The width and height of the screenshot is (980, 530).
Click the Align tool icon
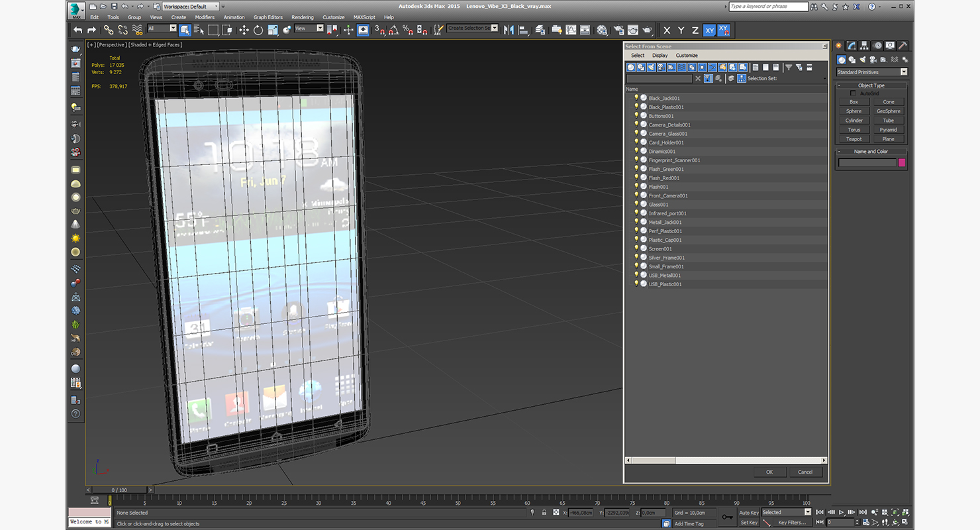click(x=523, y=30)
